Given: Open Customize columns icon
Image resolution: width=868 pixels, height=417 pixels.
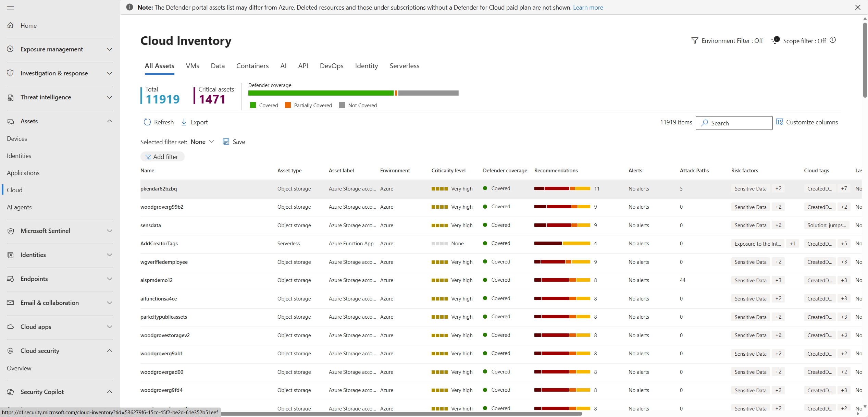Looking at the screenshot, I should pos(779,122).
